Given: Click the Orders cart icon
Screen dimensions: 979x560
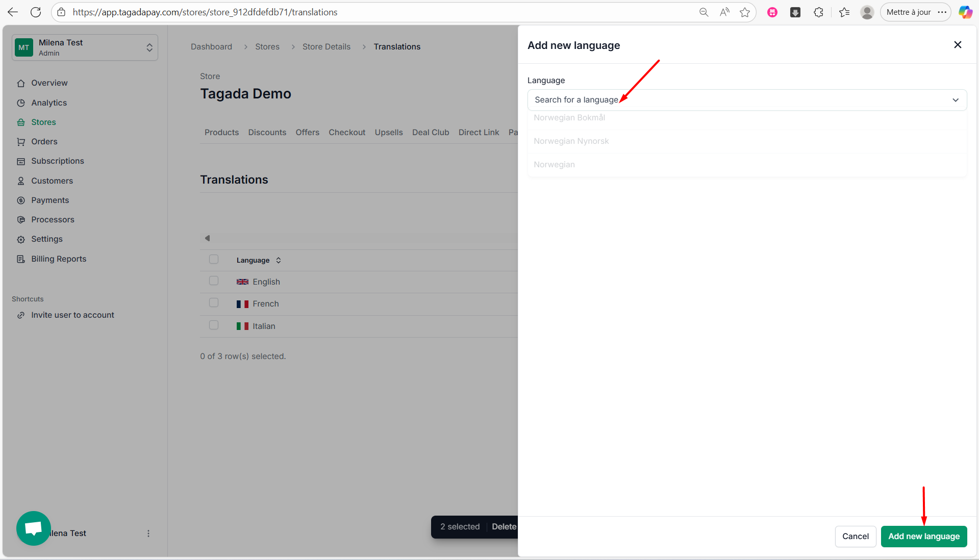Looking at the screenshot, I should pos(21,142).
